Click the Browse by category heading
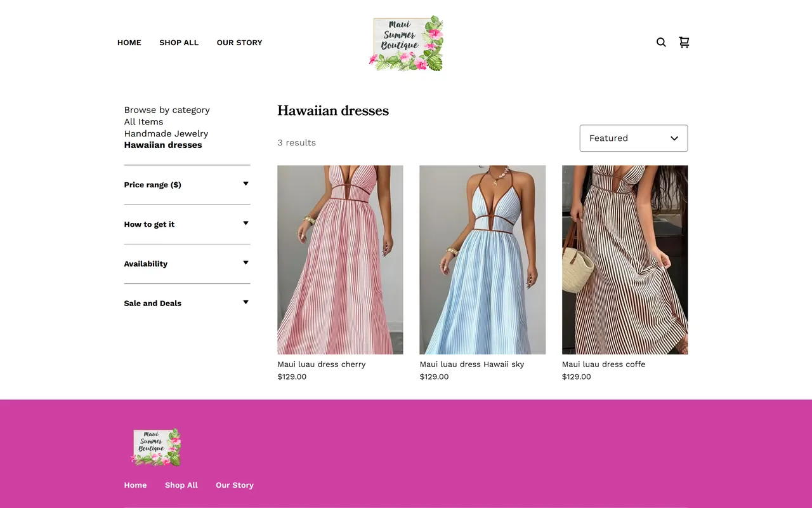Screen dimensions: 812x508 167,110
